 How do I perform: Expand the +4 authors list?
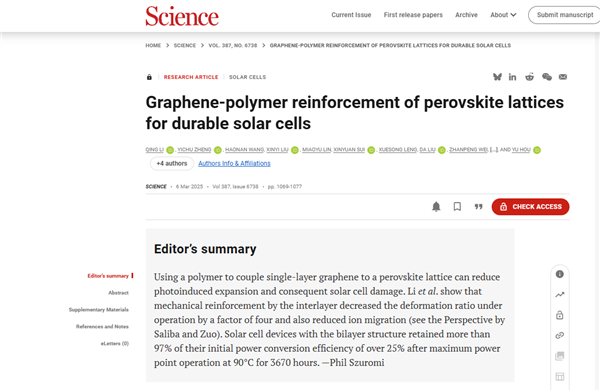pyautogui.click(x=172, y=163)
